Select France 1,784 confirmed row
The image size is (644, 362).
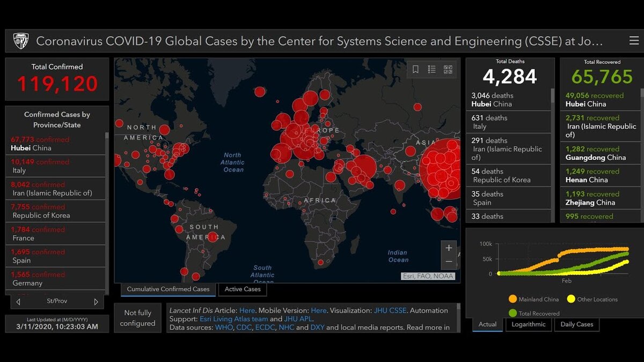point(55,234)
